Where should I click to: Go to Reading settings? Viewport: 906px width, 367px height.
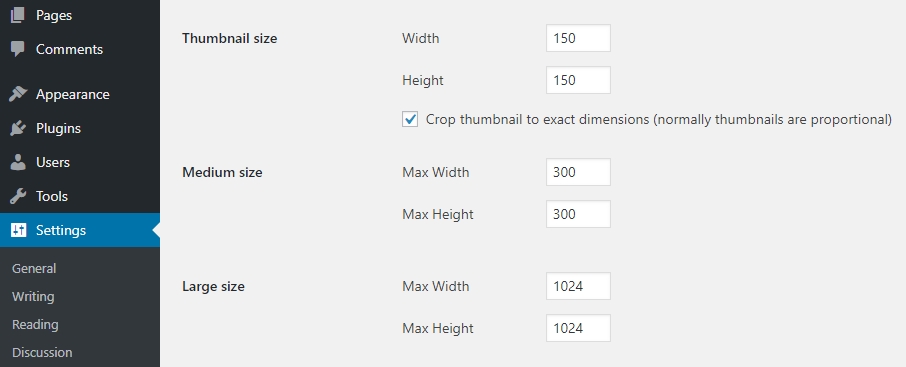coord(35,324)
